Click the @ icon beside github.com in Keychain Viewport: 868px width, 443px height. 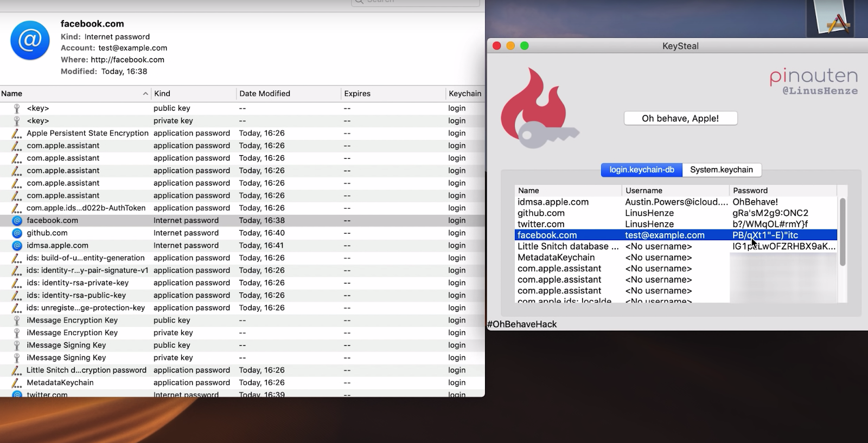click(17, 233)
